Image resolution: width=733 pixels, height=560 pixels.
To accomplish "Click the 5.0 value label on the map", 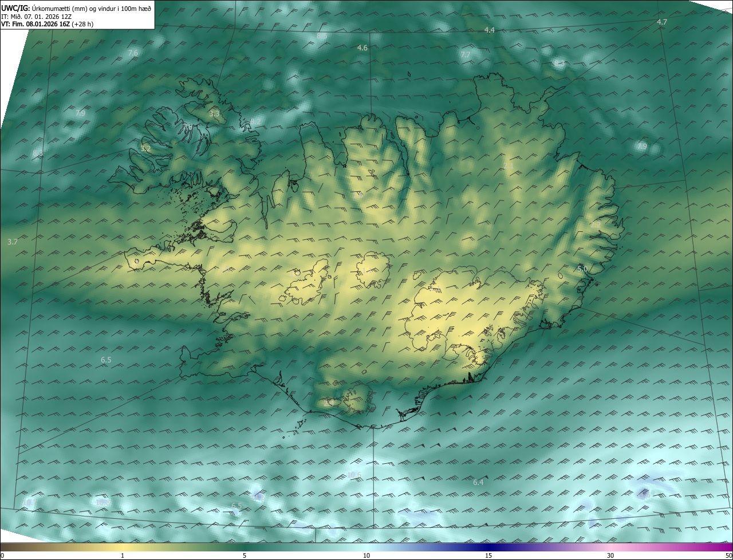I will coord(582,269).
